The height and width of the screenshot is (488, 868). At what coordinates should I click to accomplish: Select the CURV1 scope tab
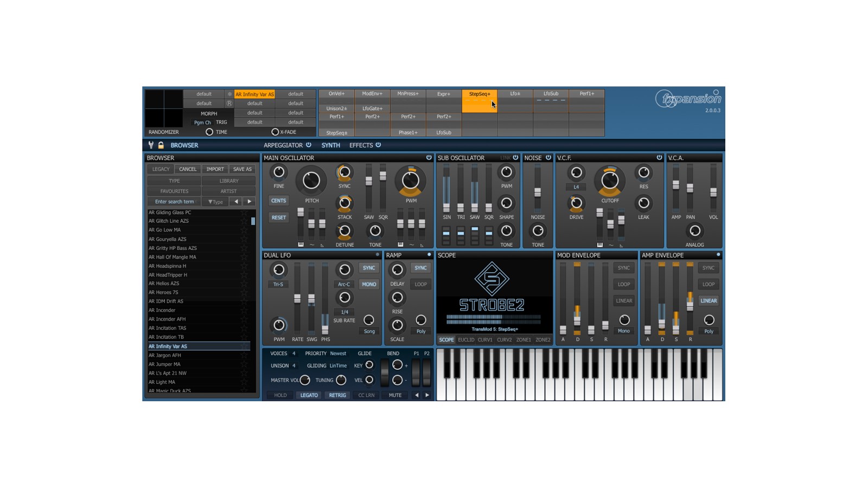(485, 340)
